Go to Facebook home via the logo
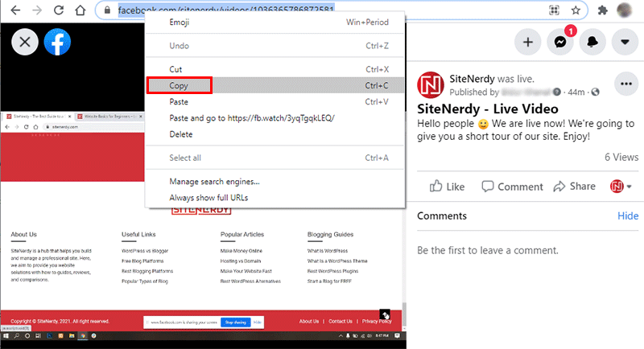The image size is (644, 349). (57, 42)
